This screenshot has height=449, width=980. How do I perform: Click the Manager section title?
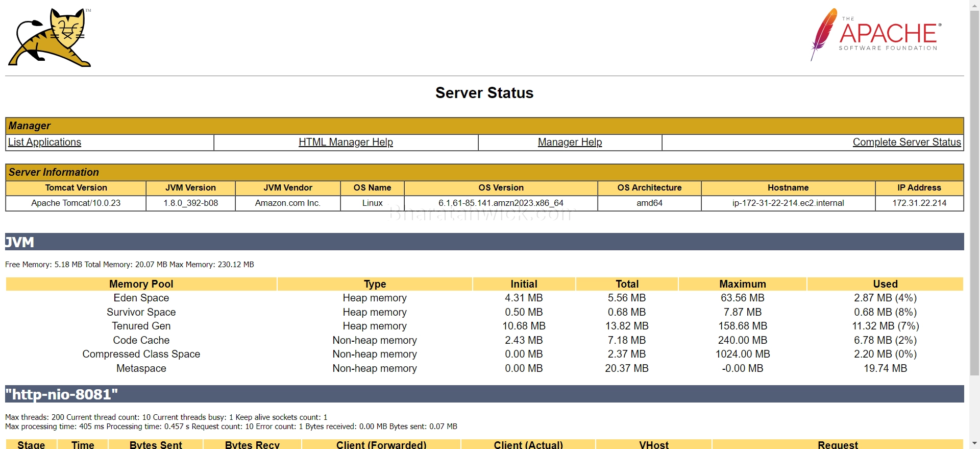(x=30, y=126)
